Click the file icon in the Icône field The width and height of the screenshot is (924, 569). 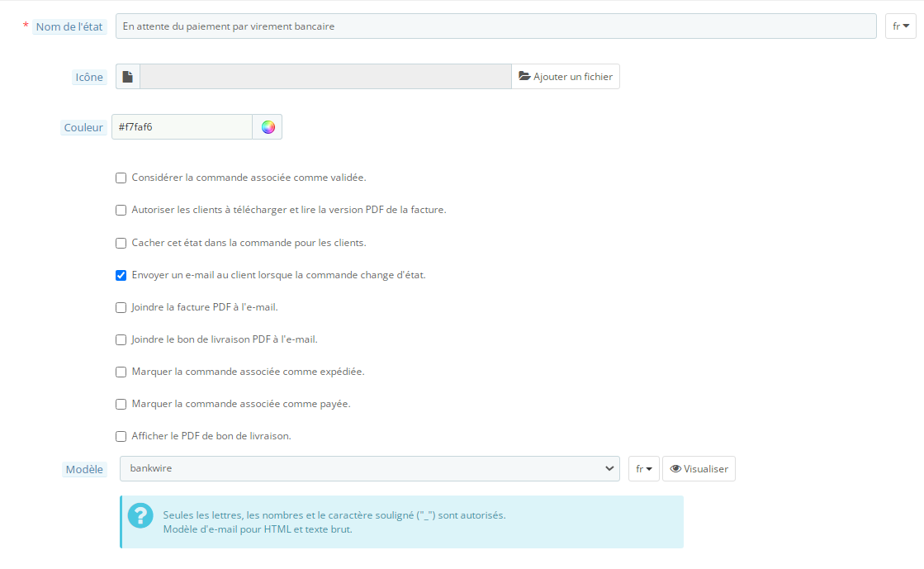point(128,77)
